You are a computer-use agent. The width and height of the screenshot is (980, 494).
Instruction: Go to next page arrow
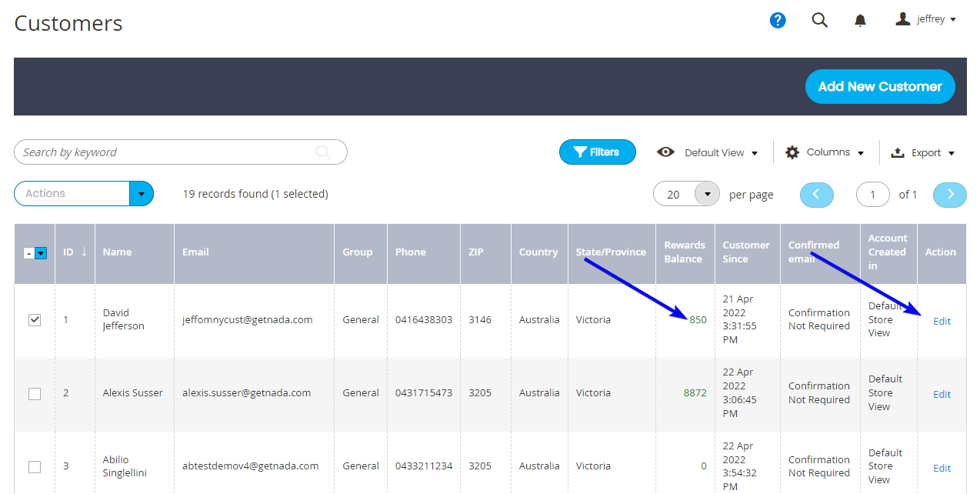(x=950, y=195)
